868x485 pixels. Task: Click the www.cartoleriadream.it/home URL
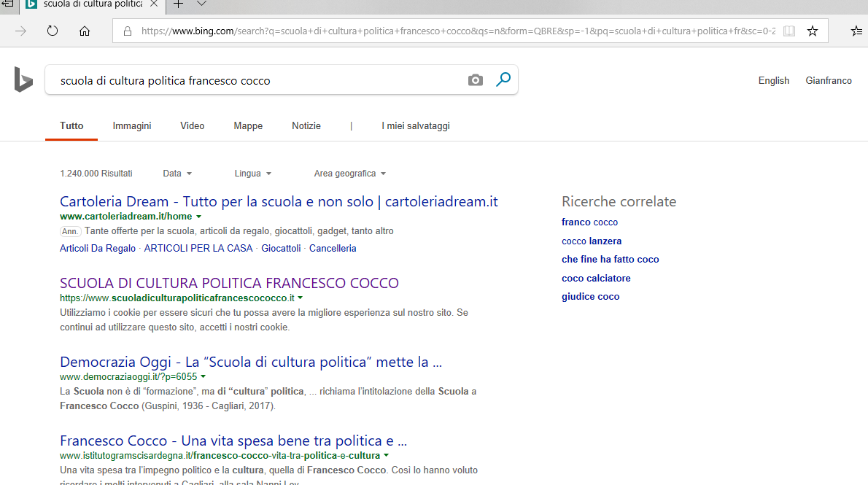point(125,216)
